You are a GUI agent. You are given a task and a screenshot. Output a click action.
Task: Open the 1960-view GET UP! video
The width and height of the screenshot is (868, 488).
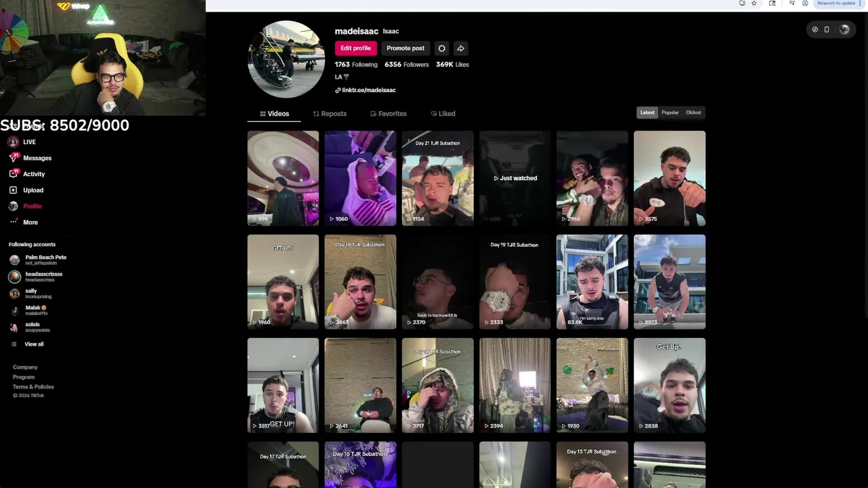283,282
